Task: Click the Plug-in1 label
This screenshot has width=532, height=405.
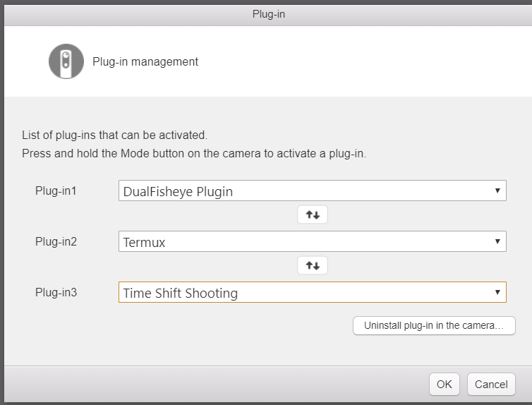Action: [56, 191]
